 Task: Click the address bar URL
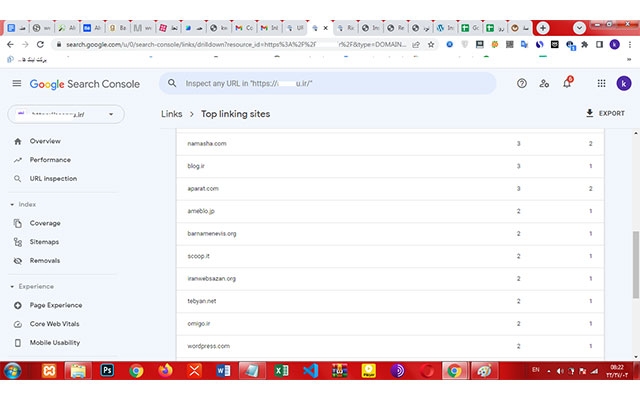coord(236,44)
